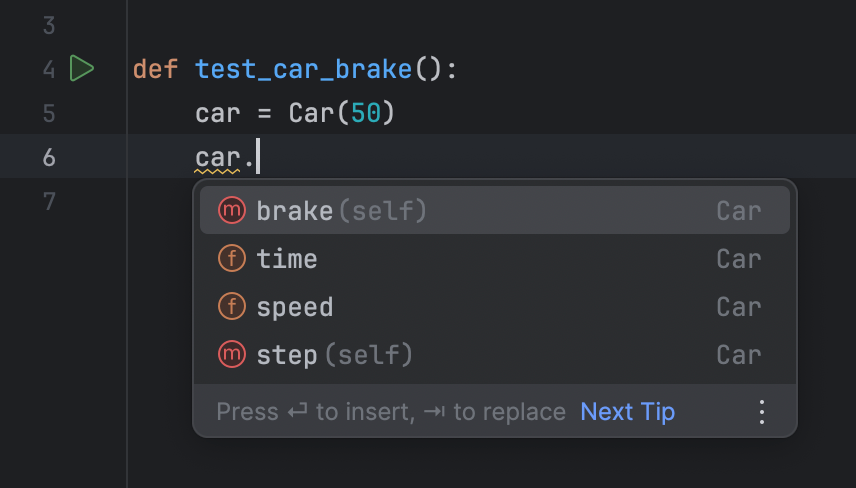856x488 pixels.
Task: Click the underlined car variable on line 6
Action: click(x=218, y=157)
